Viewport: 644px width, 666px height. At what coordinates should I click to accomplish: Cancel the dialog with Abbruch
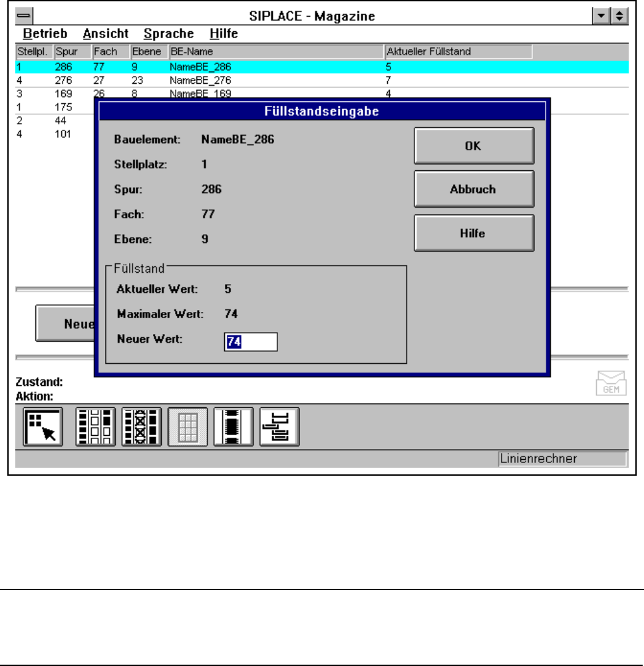point(474,189)
